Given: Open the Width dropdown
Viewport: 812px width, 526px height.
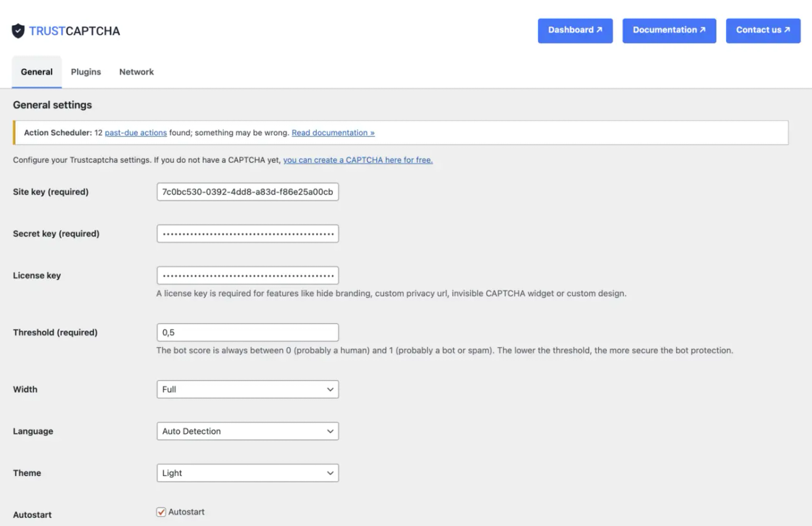Looking at the screenshot, I should pyautogui.click(x=247, y=389).
